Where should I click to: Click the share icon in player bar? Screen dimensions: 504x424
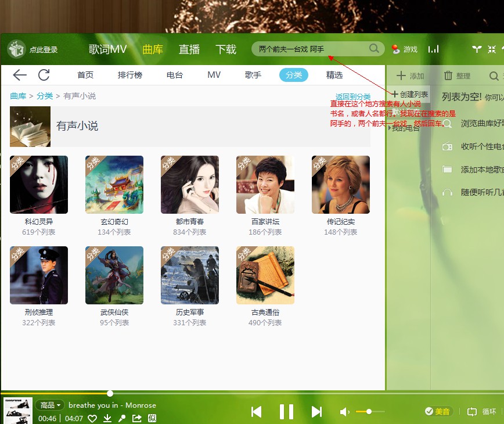[x=137, y=418]
